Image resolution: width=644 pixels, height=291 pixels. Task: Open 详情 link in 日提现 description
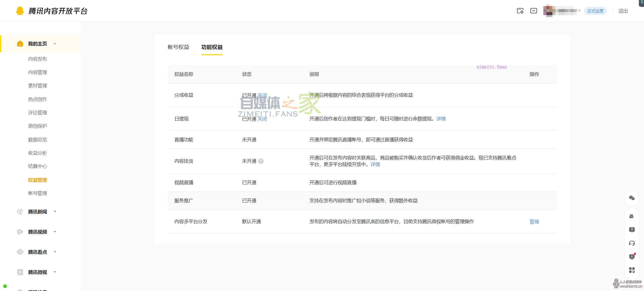click(441, 119)
